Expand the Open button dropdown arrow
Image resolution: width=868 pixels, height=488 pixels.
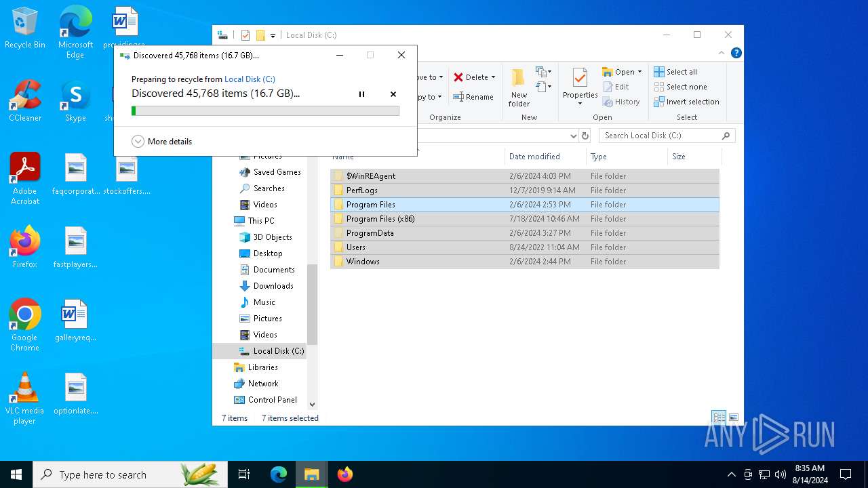click(639, 72)
